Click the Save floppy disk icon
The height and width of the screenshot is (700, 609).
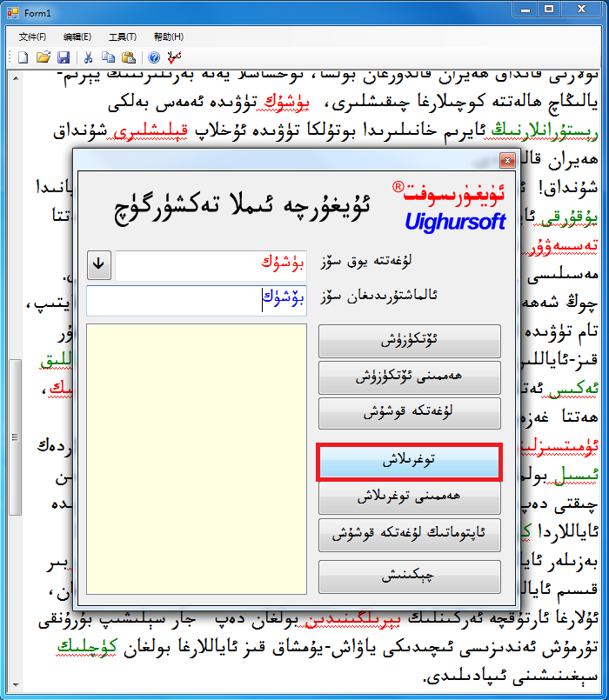[64, 57]
